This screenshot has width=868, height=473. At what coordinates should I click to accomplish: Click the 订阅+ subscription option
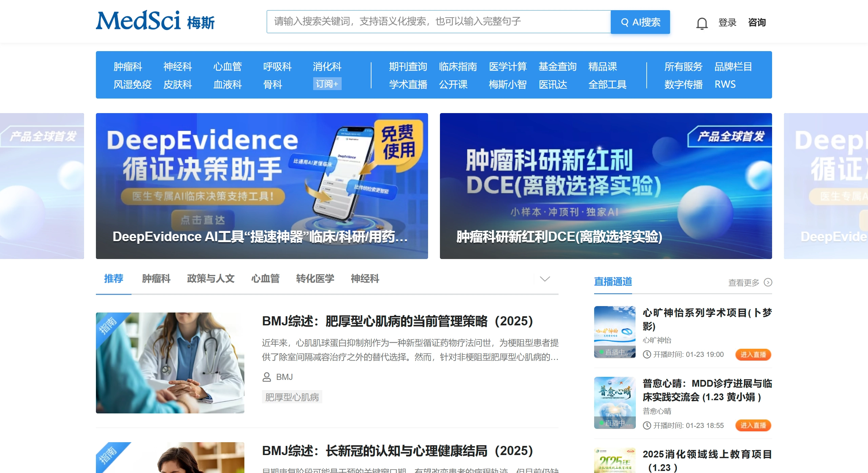coord(327,84)
